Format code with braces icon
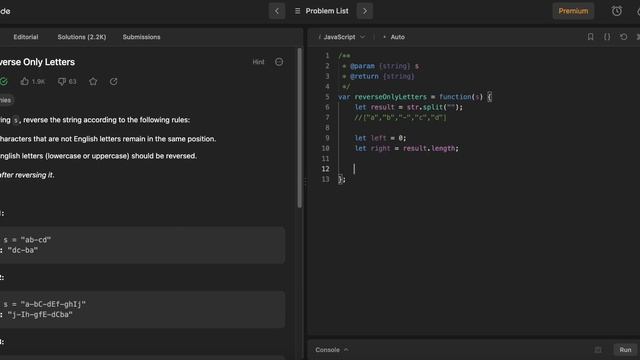 point(607,37)
